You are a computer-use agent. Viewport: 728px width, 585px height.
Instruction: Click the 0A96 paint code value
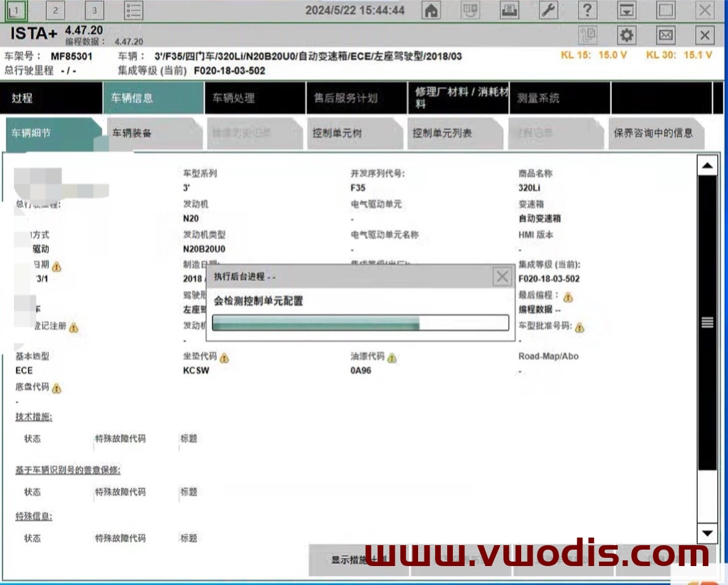361,371
